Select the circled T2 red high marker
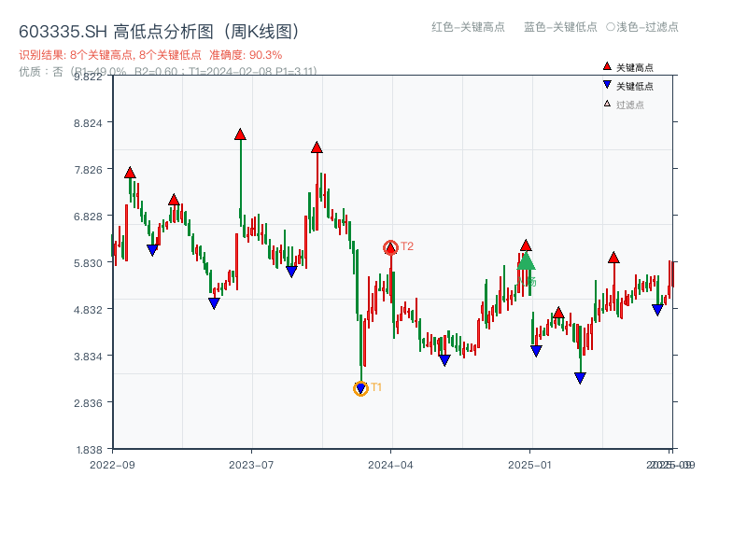747x560 pixels. [x=391, y=246]
